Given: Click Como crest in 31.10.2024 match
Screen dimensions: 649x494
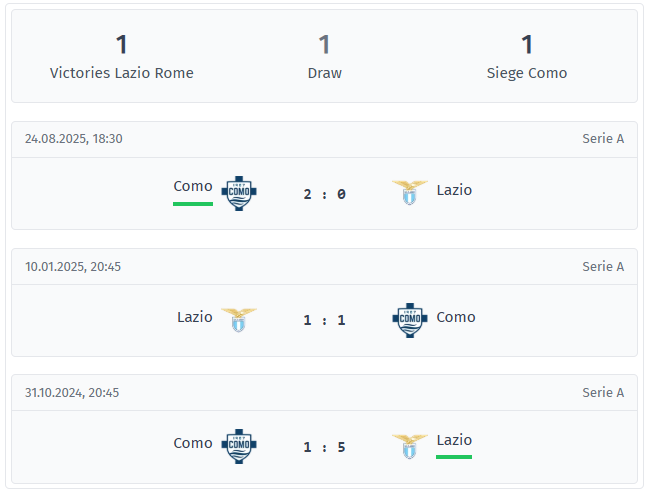Looking at the screenshot, I should 239,446.
